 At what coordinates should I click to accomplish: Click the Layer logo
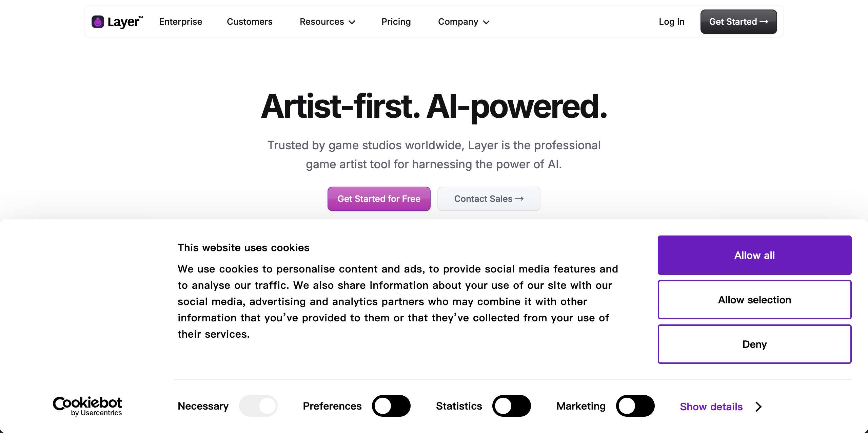(116, 21)
